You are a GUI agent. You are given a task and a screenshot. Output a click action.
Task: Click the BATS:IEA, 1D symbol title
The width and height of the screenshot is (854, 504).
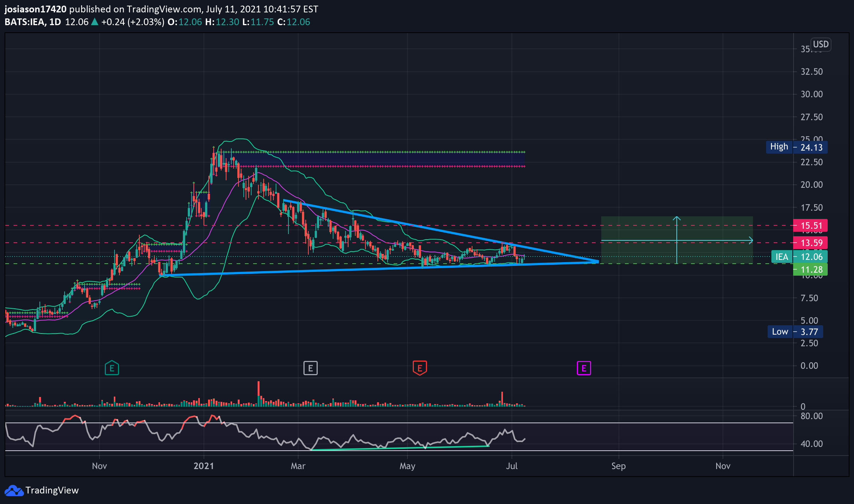pos(33,22)
